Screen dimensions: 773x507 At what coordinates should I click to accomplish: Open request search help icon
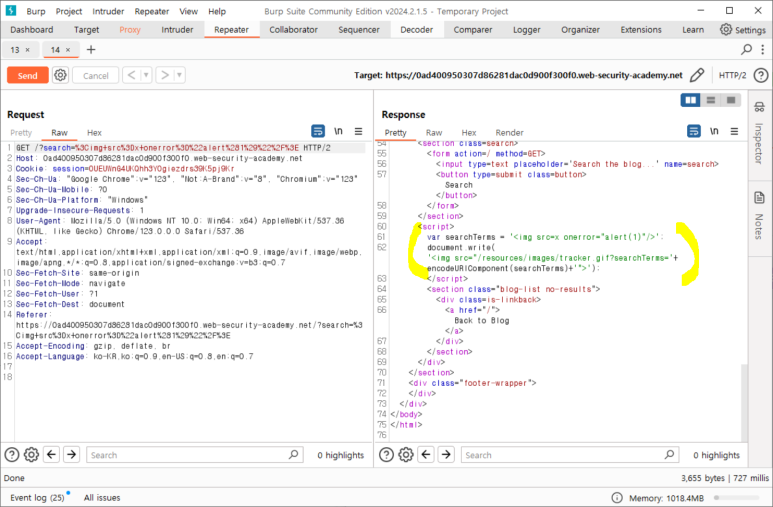click(12, 454)
